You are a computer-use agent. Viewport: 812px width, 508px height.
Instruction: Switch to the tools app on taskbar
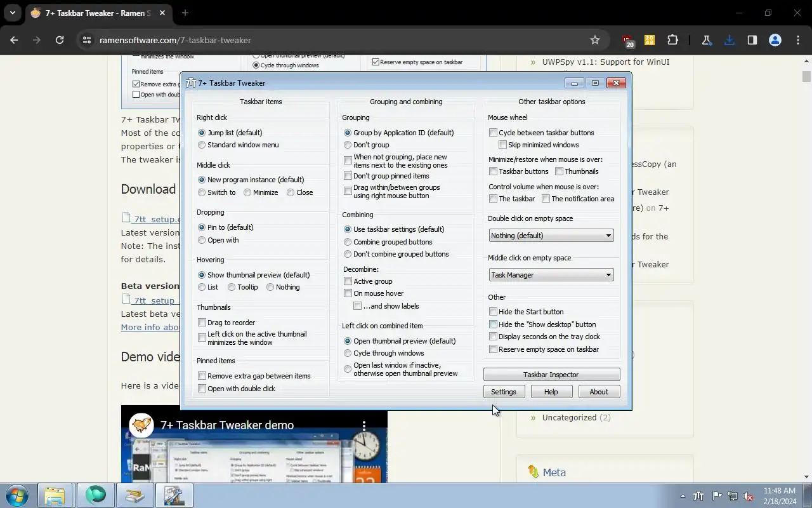174,495
